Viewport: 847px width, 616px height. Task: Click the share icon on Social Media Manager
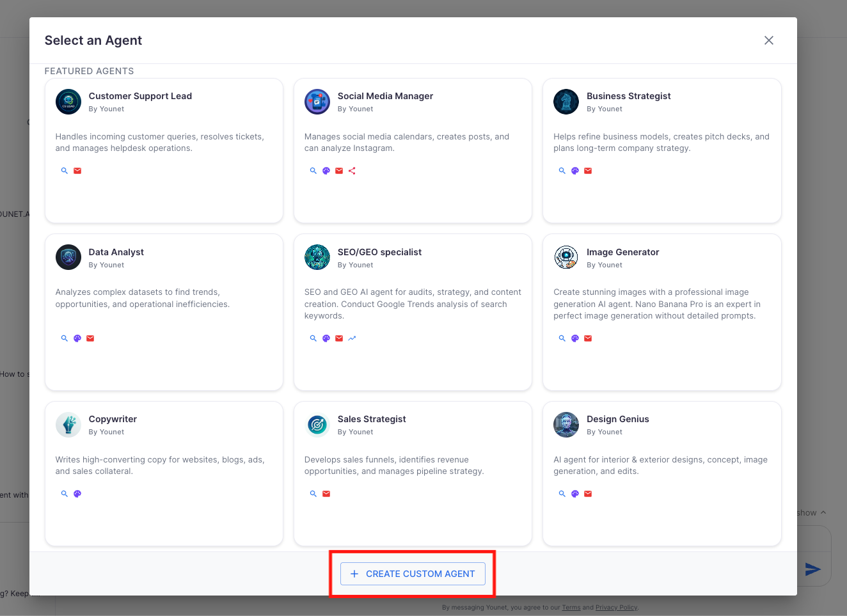tap(352, 171)
